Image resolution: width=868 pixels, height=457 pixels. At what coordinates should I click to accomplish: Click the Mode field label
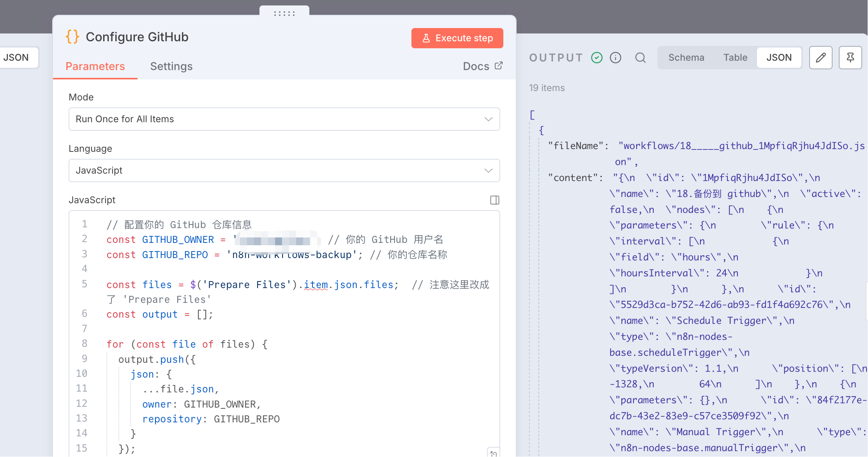81,97
